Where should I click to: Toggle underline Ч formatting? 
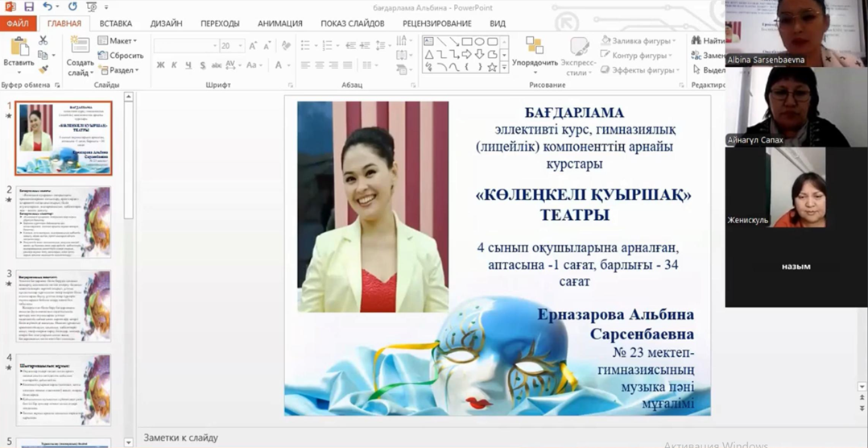[188, 65]
